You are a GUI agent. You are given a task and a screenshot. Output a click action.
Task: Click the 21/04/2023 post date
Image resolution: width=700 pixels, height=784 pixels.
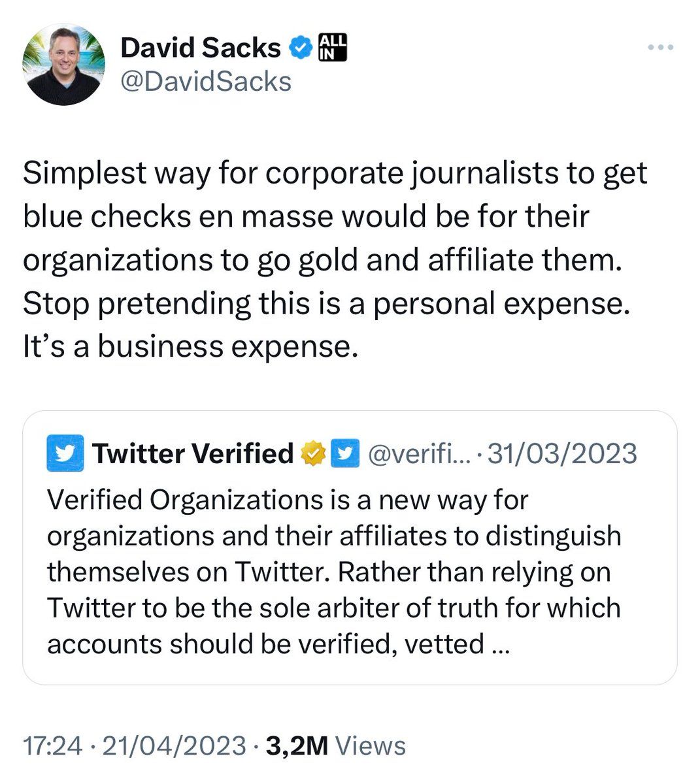[x=175, y=746]
